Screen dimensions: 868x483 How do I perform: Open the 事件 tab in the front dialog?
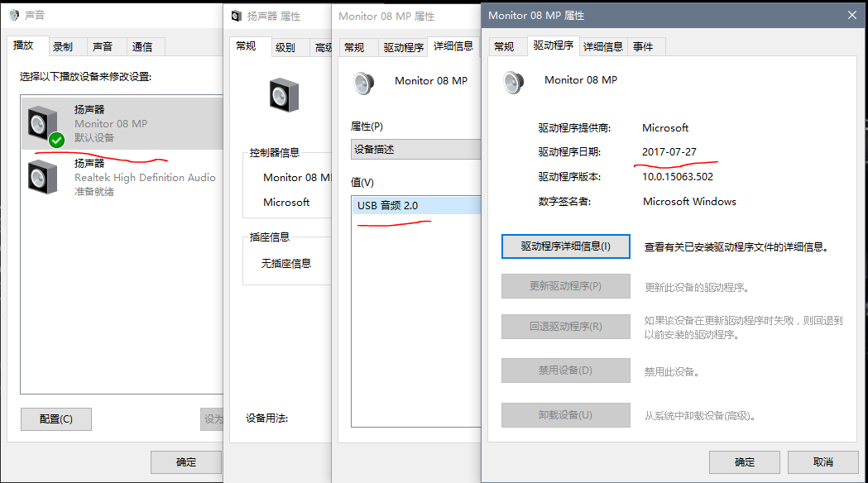click(643, 47)
